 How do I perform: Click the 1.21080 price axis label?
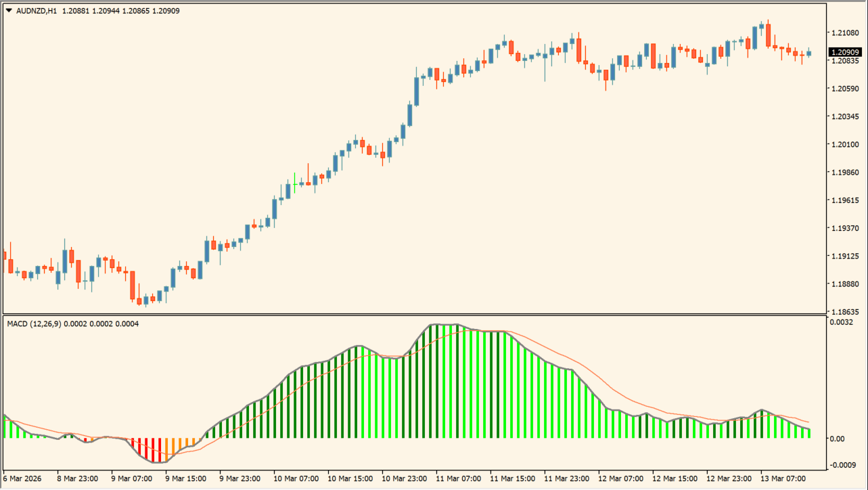[845, 32]
